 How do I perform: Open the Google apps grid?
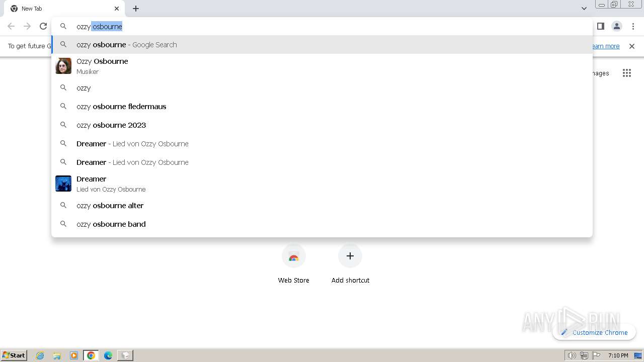click(627, 73)
